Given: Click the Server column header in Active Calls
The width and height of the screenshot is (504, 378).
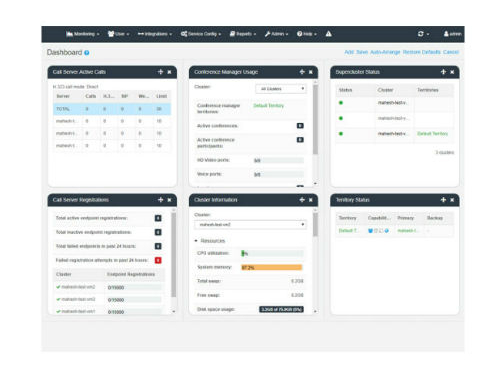Looking at the screenshot, I should click(63, 96).
